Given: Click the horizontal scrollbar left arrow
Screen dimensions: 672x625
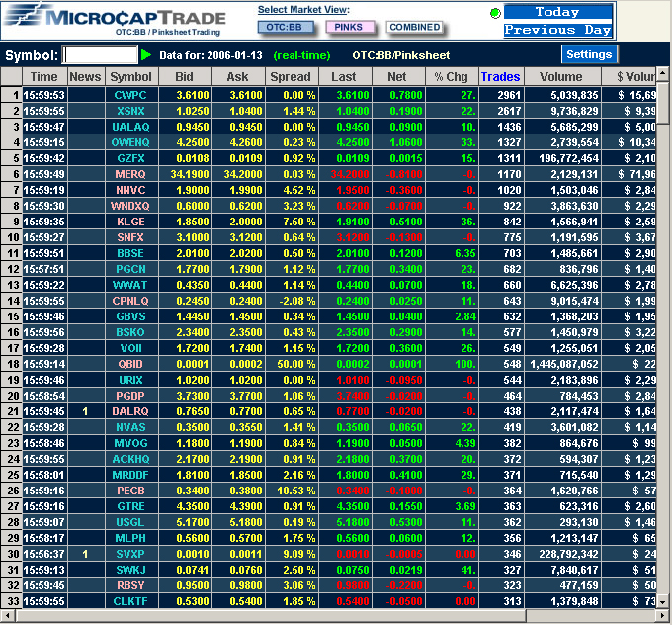Looking at the screenshot, I should point(7,616).
